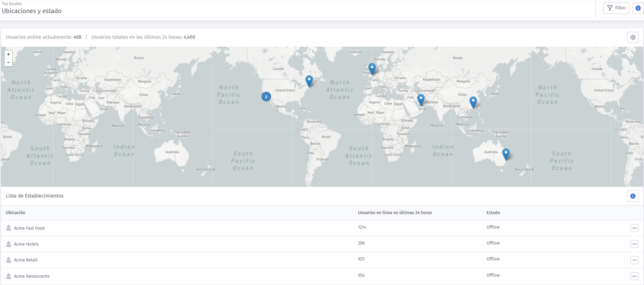Screen dimensions: 644x285
Task: Select the map pin over United Kingdom
Action: pos(372,69)
